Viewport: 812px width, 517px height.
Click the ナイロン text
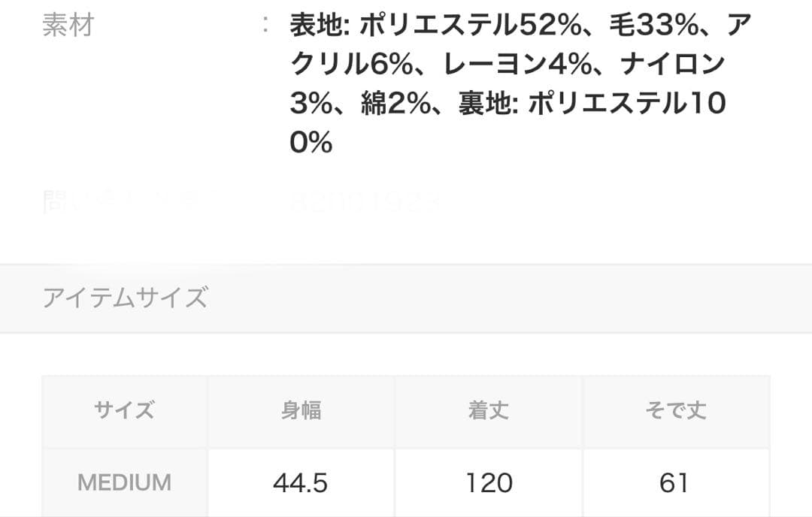(673, 64)
